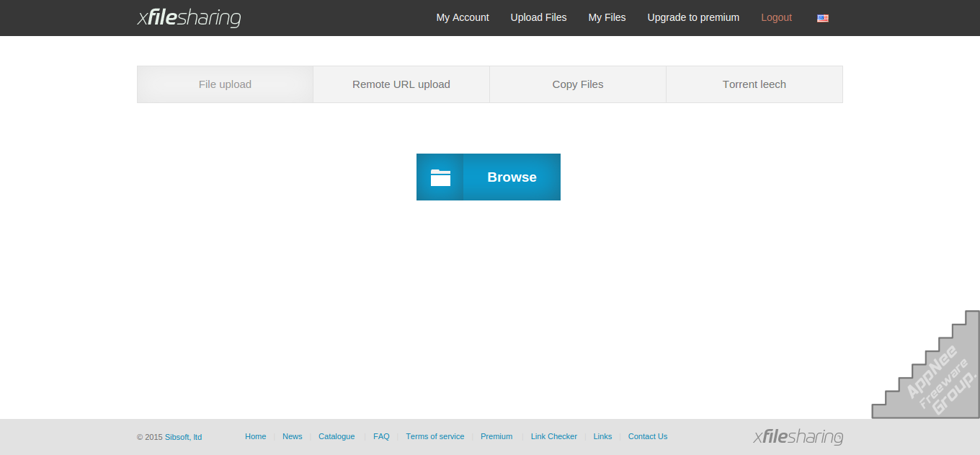Switch to the Remote URL upload tab
This screenshot has height=455, width=980.
(x=401, y=84)
